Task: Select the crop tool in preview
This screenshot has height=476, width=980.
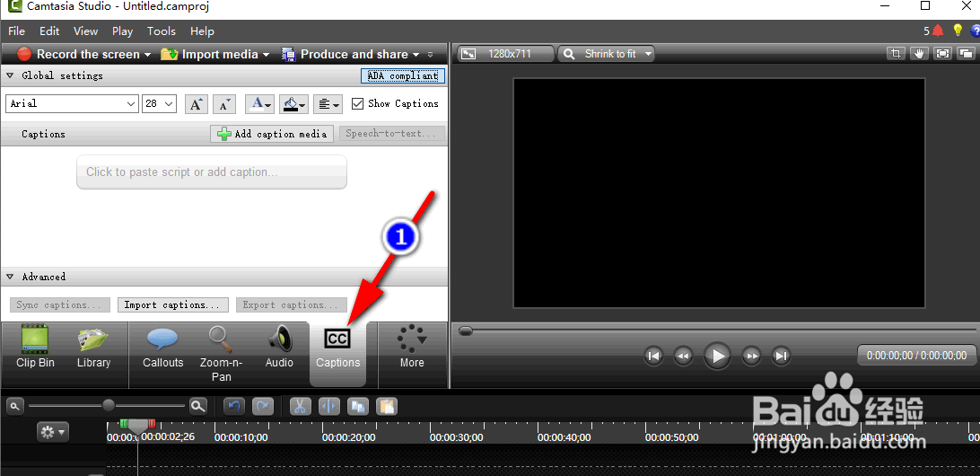Action: [896, 54]
